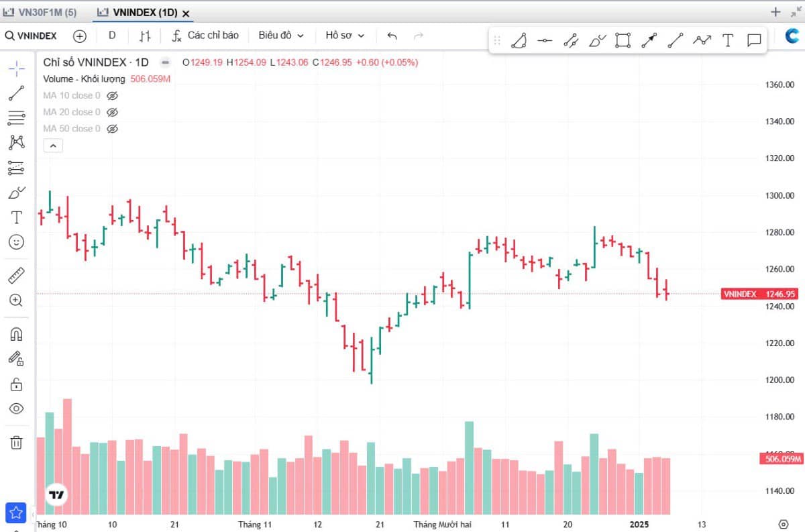Click the Chỉ số VNINDEX · 1D title
The height and width of the screenshot is (532, 805).
coord(96,62)
